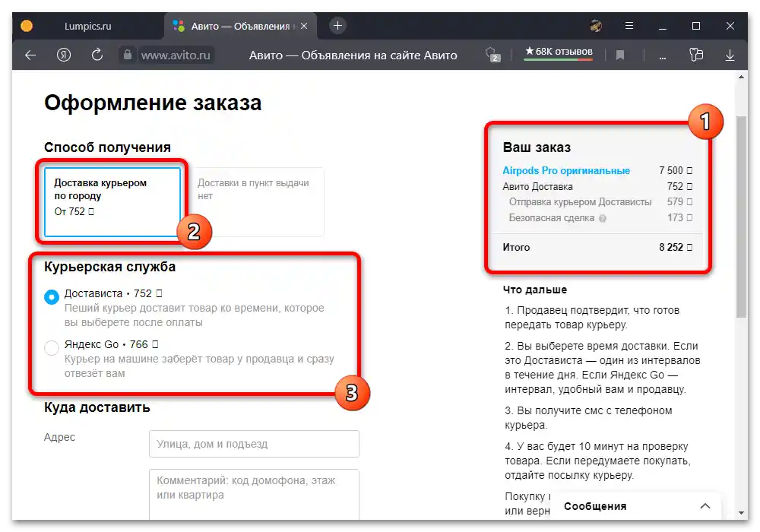
Task: Open the Сообщения chat bar
Action: 636,506
